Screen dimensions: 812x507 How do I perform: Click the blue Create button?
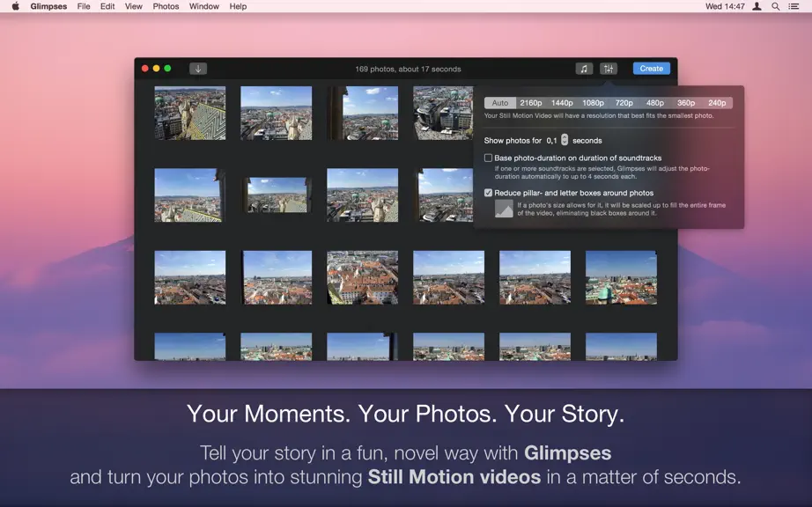pos(652,69)
